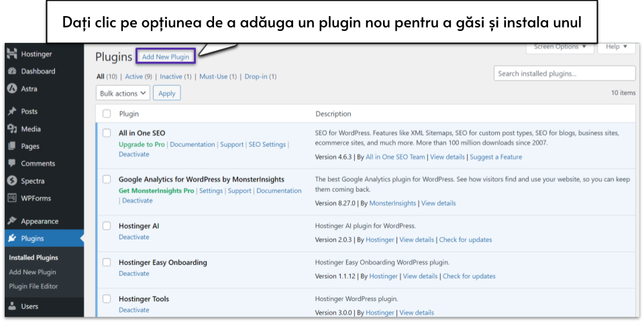Open Plugin File Editor submenu item

(x=34, y=286)
